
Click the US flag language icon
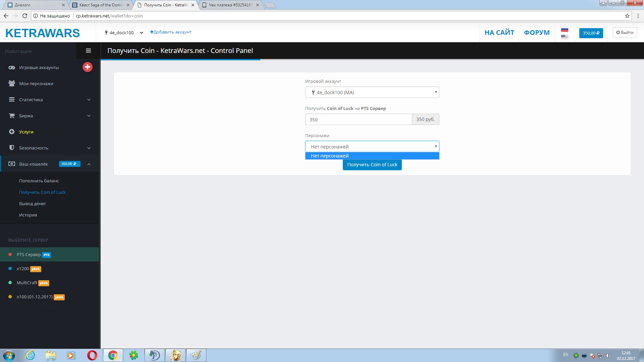(565, 36)
